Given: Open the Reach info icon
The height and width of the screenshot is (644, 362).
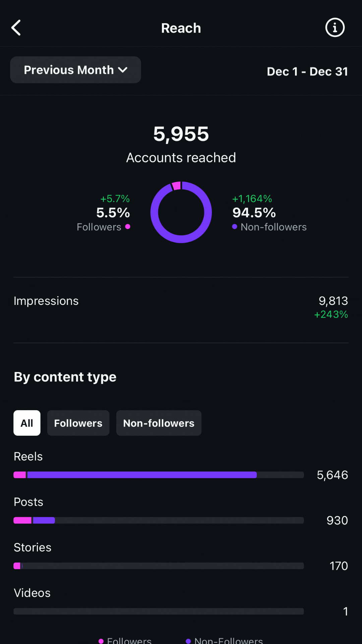Looking at the screenshot, I should [x=335, y=28].
